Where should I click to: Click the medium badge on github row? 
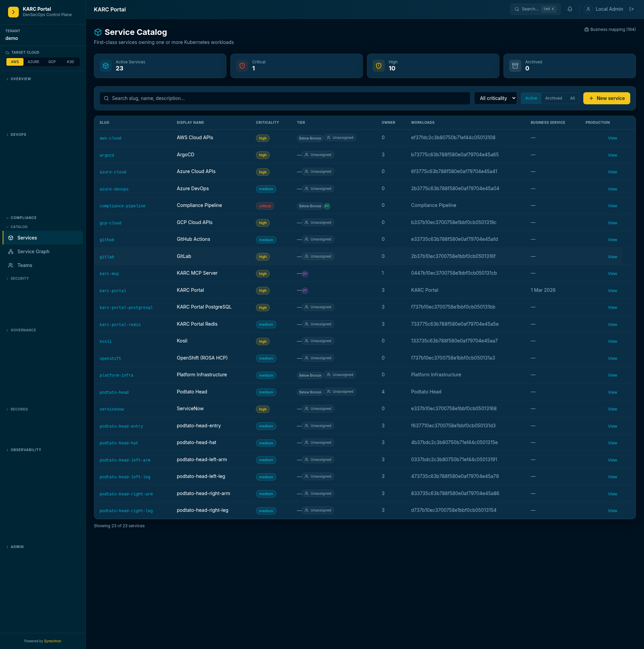[266, 240]
